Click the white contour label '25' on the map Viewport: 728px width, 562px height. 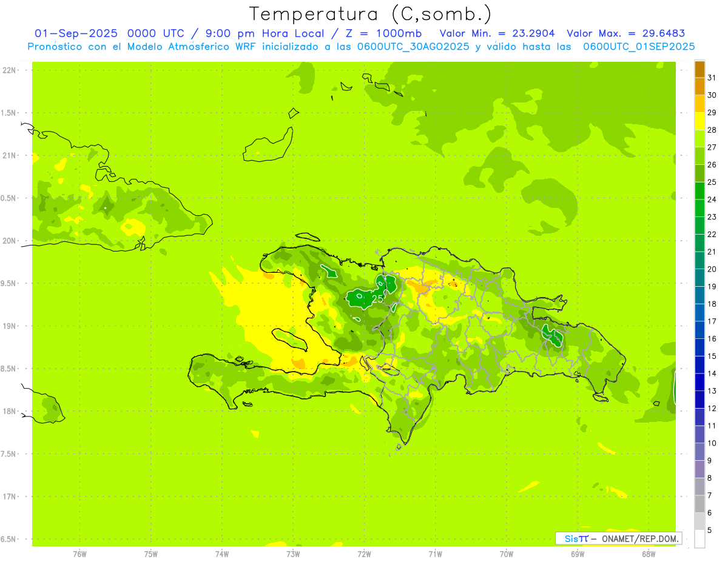(377, 299)
